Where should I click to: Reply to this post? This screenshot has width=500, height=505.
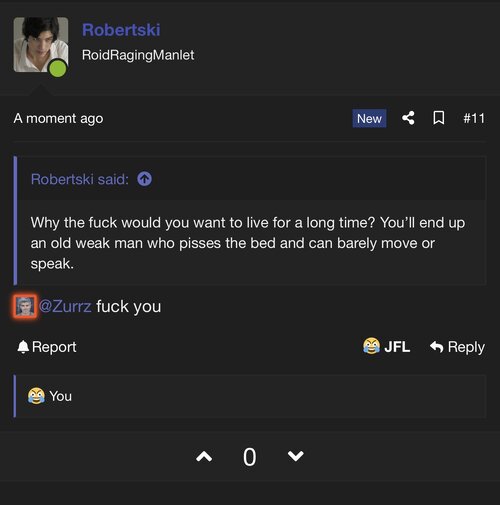pyautogui.click(x=457, y=347)
